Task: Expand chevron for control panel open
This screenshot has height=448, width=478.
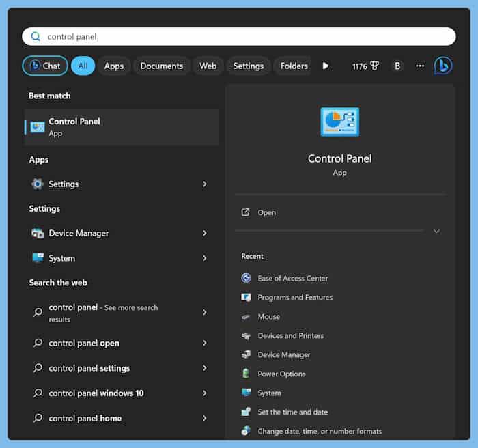Action: pos(205,343)
